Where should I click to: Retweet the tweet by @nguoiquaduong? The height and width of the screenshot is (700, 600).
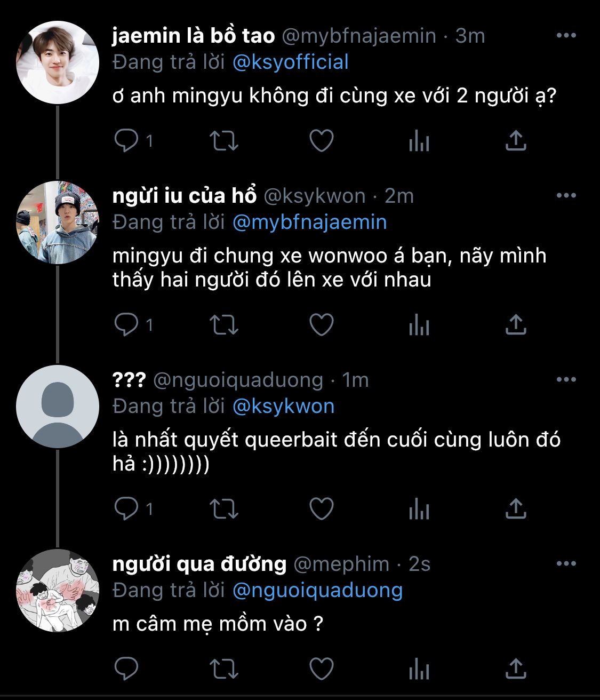click(223, 509)
